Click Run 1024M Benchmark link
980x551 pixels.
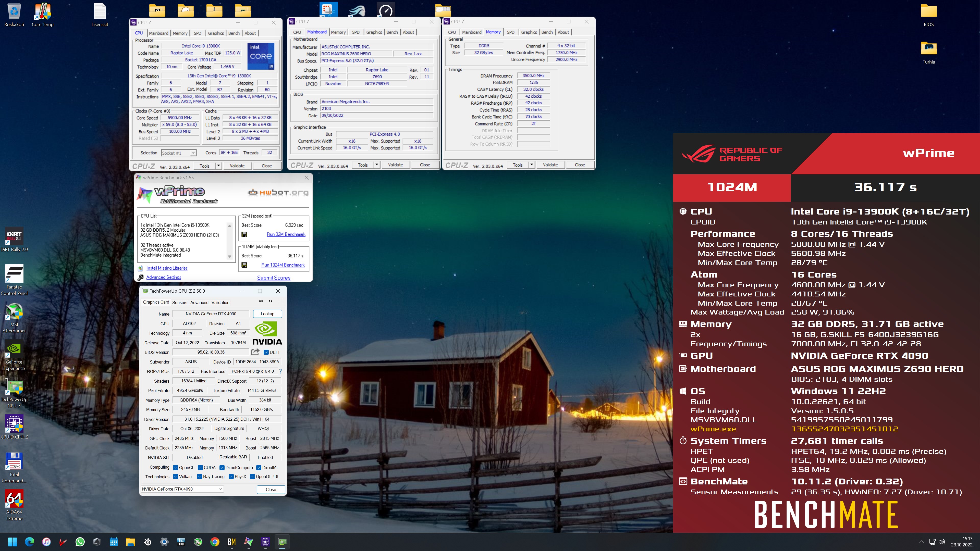click(283, 265)
